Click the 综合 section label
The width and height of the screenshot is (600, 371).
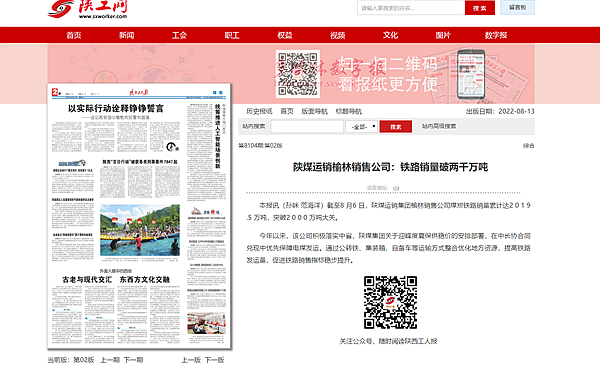[528, 145]
